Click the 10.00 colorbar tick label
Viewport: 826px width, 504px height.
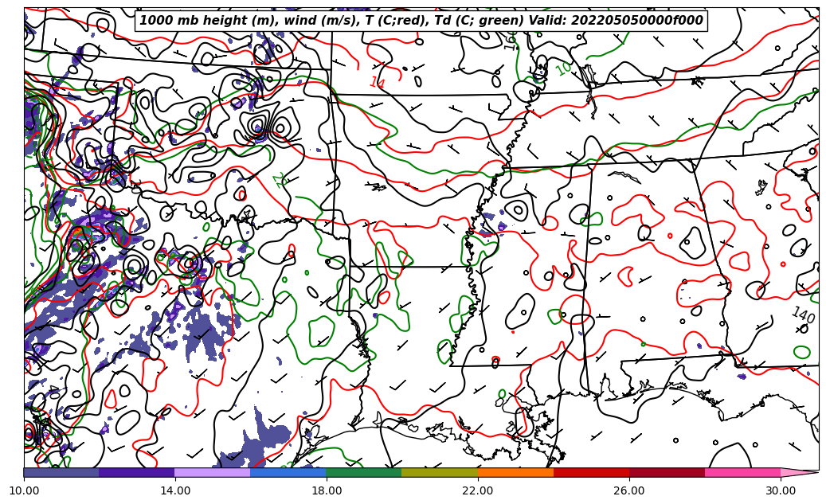24,491
